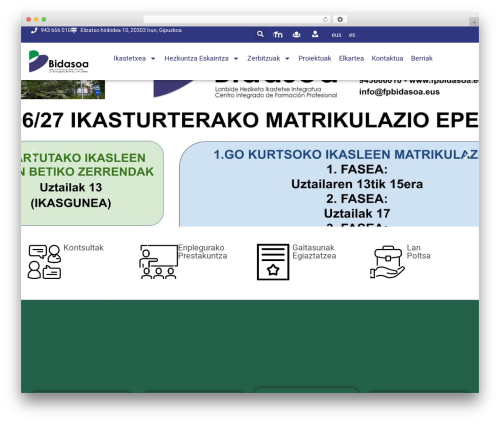The height and width of the screenshot is (423, 500).
Task: Click the group of people icon
Action: (x=296, y=34)
